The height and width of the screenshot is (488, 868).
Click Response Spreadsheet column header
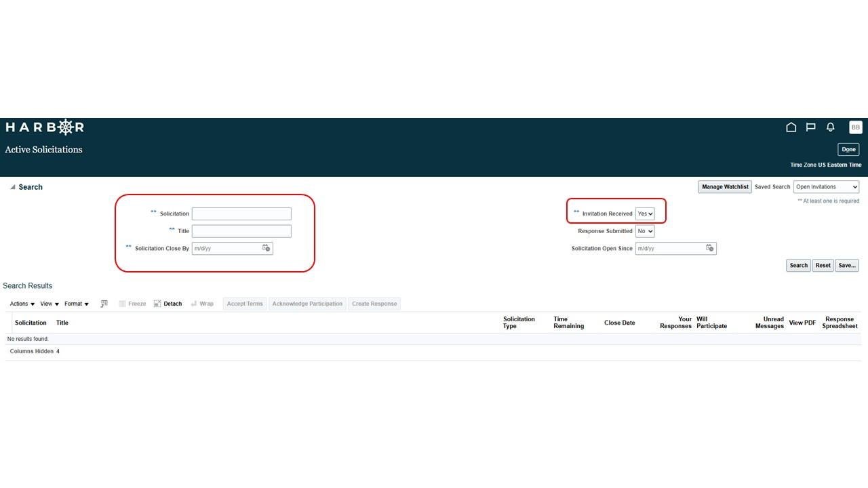click(x=840, y=323)
